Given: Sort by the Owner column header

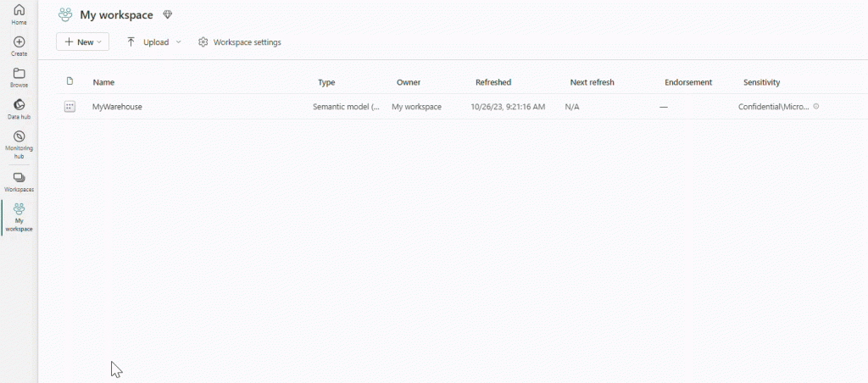Looking at the screenshot, I should [409, 82].
